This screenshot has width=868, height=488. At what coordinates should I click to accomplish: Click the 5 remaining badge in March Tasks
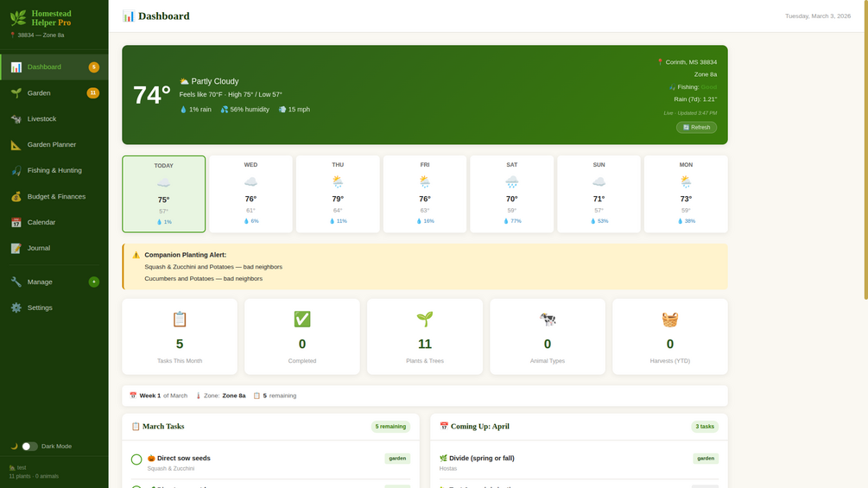click(390, 427)
